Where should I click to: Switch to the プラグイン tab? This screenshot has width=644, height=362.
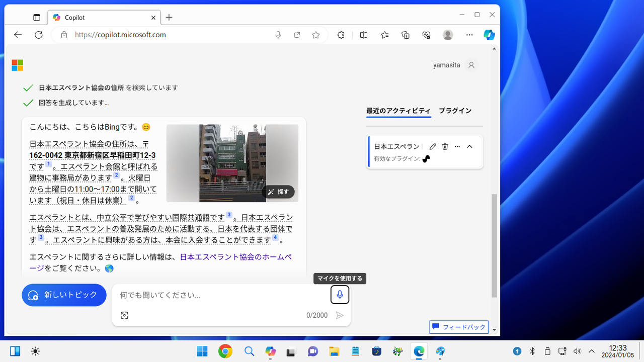coord(455,111)
